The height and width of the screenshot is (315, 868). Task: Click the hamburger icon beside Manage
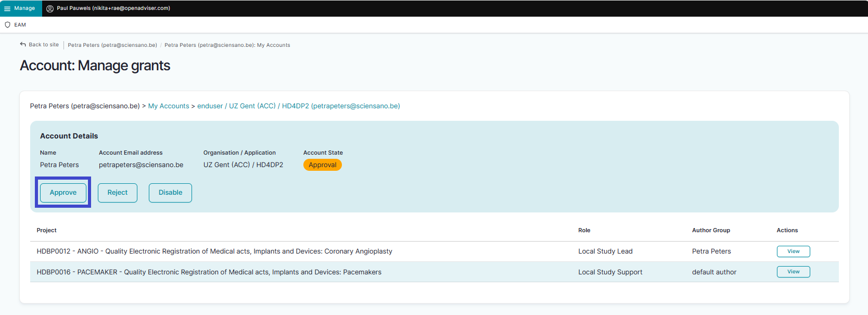(x=7, y=8)
